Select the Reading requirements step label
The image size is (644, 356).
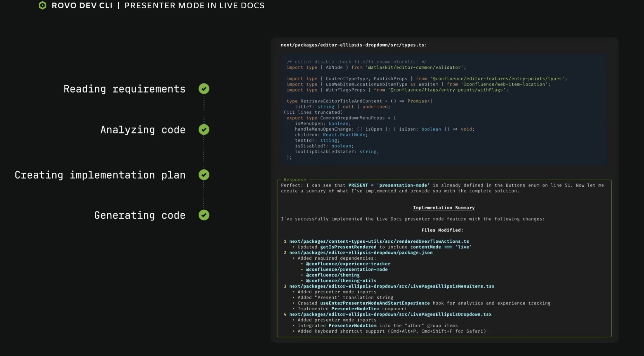[x=124, y=89]
